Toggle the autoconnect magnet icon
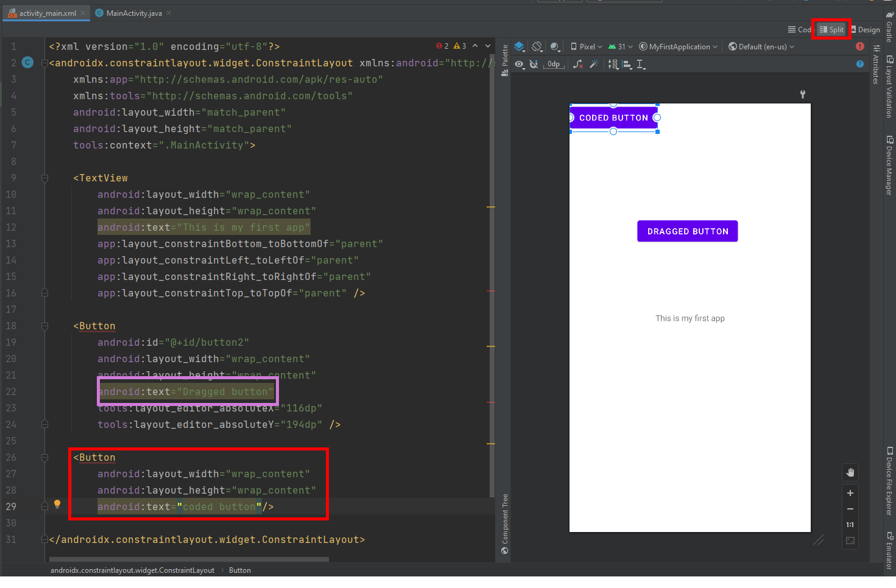 [534, 64]
